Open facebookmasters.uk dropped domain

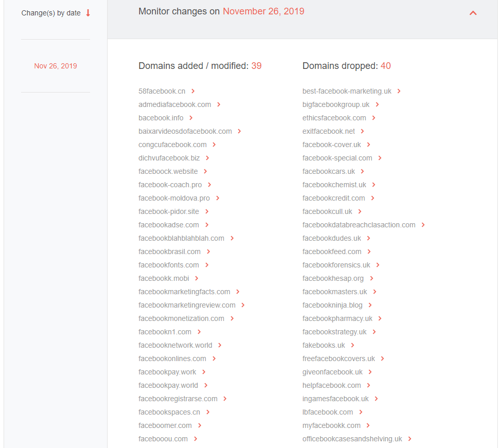335,292
